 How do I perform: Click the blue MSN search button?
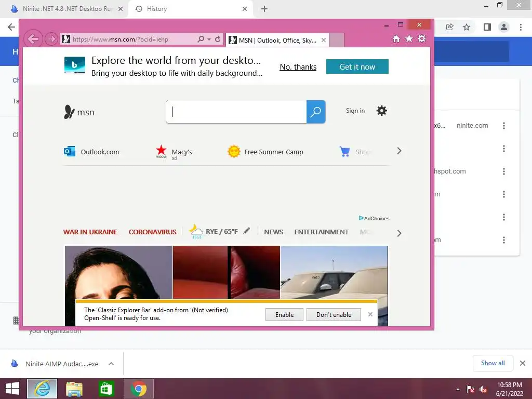tap(316, 112)
